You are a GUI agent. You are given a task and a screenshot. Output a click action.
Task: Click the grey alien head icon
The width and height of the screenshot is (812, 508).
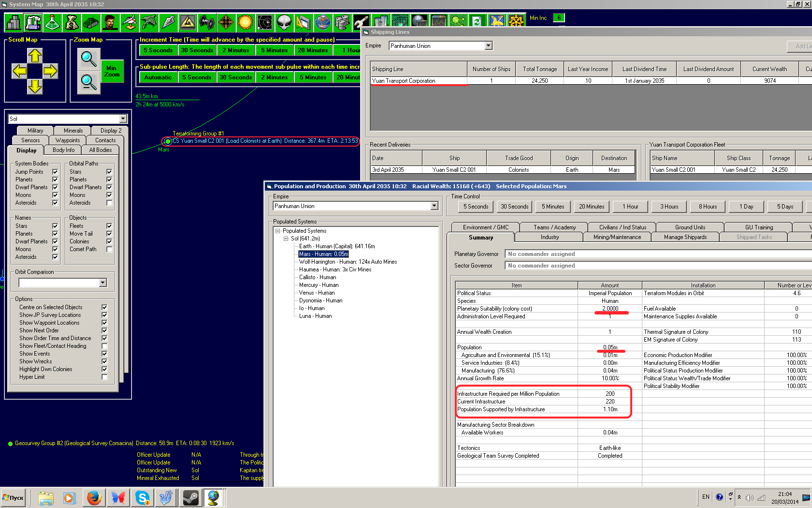point(284,22)
